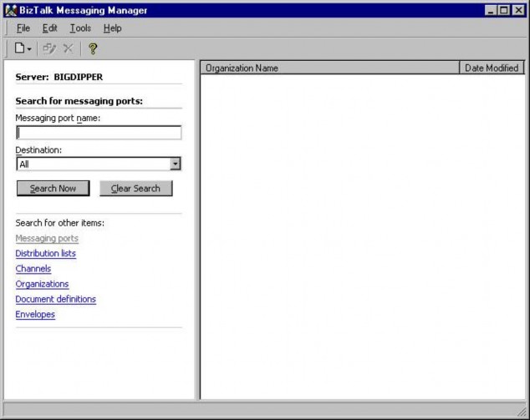Image resolution: width=530 pixels, height=420 pixels.
Task: Sort by Date Modified column header
Action: tap(492, 68)
